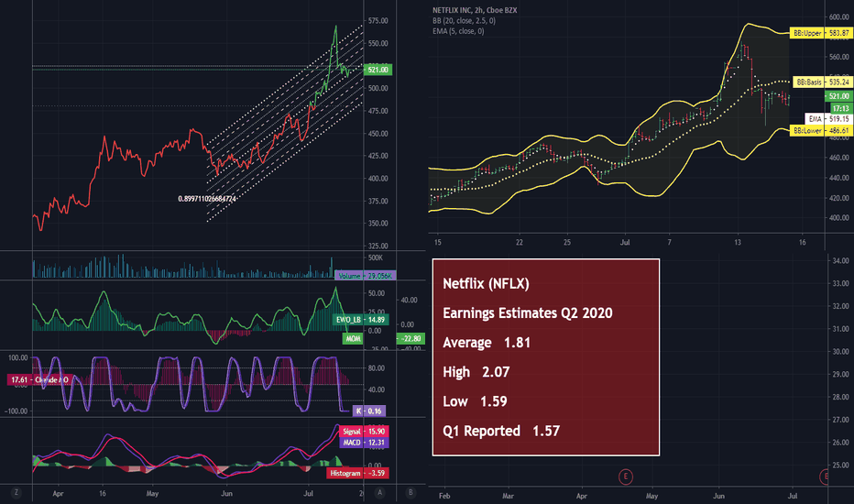Click the 17.61 Chande MO label

point(39,379)
